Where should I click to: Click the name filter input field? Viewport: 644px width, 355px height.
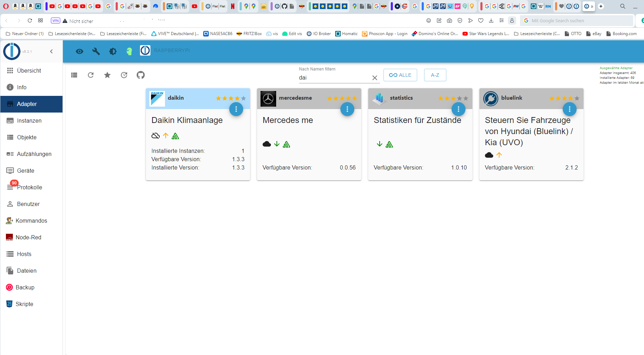coord(334,78)
